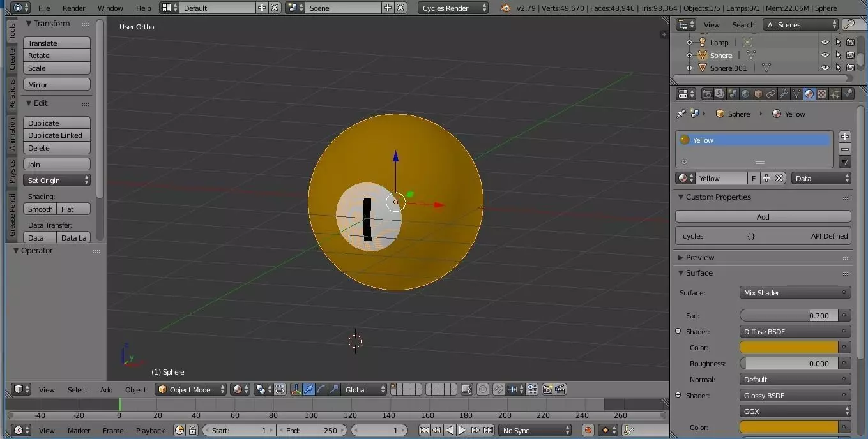The height and width of the screenshot is (439, 868).
Task: Switch to the Create tool shelf tab
Action: point(12,59)
